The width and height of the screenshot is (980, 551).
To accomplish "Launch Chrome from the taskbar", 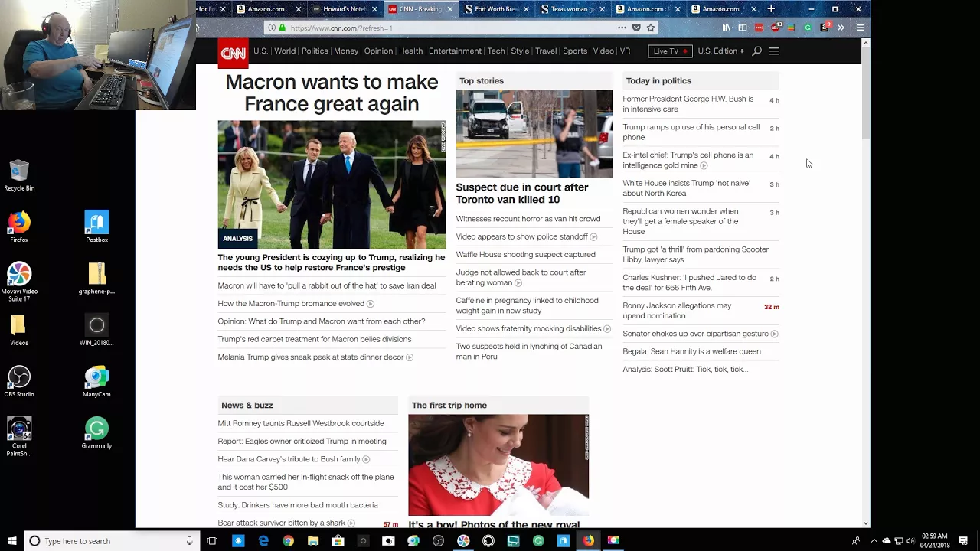I will coord(288,541).
